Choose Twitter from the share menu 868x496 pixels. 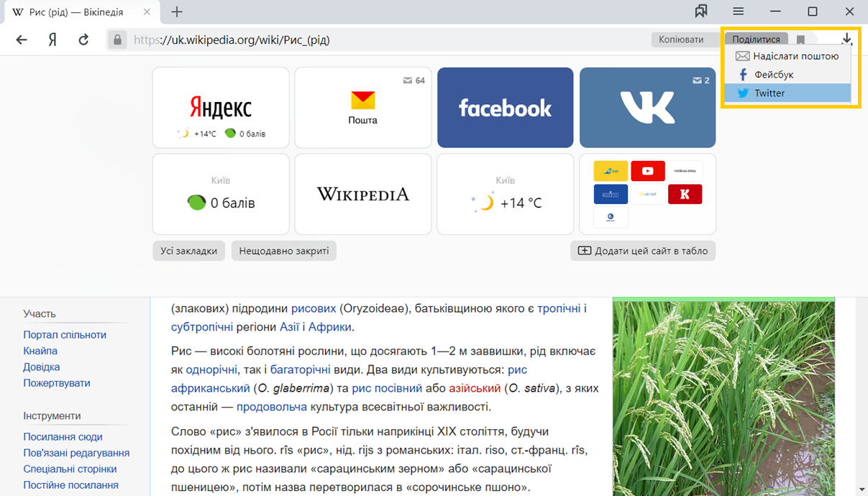(788, 93)
